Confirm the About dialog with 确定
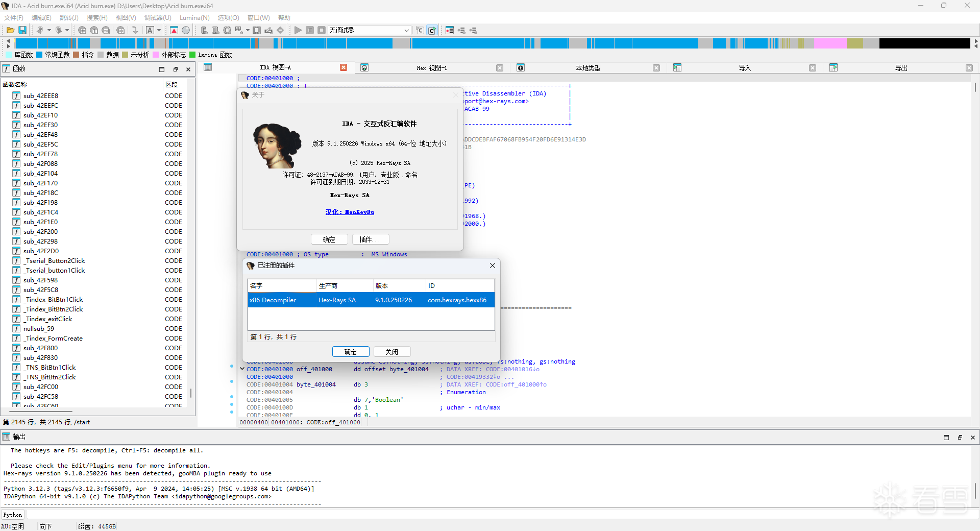 pyautogui.click(x=329, y=239)
